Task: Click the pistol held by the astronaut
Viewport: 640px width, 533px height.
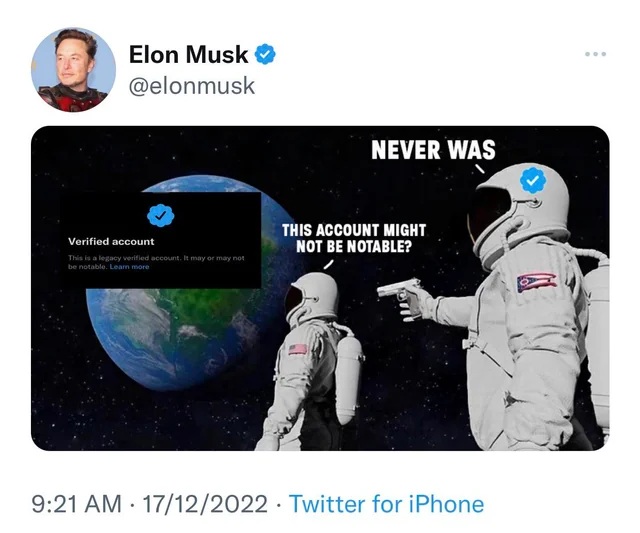Action: [400, 289]
